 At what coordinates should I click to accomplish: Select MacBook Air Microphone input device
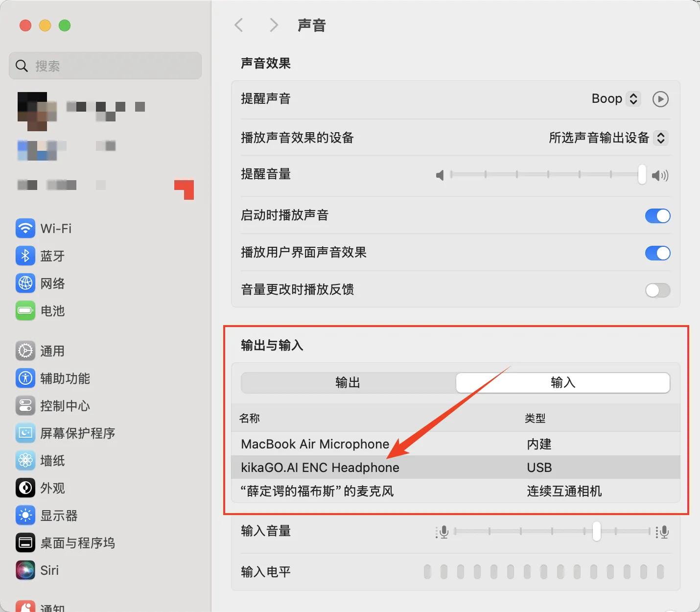point(315,444)
